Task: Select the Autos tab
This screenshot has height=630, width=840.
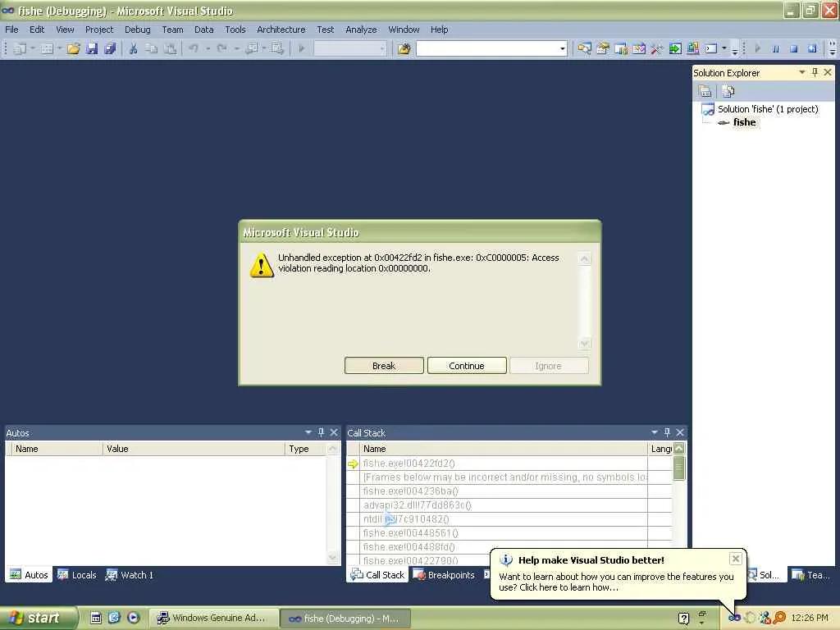Action: point(30,575)
